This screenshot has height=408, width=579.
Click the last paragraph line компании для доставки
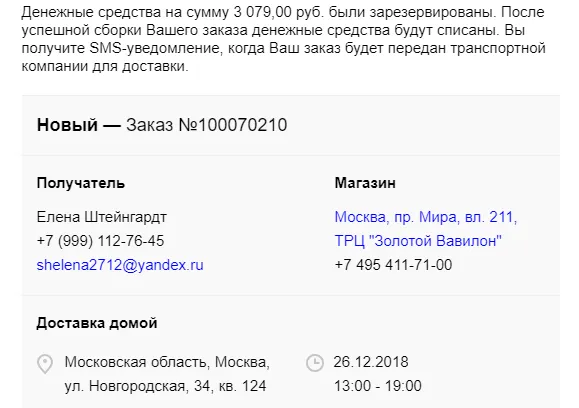105,66
